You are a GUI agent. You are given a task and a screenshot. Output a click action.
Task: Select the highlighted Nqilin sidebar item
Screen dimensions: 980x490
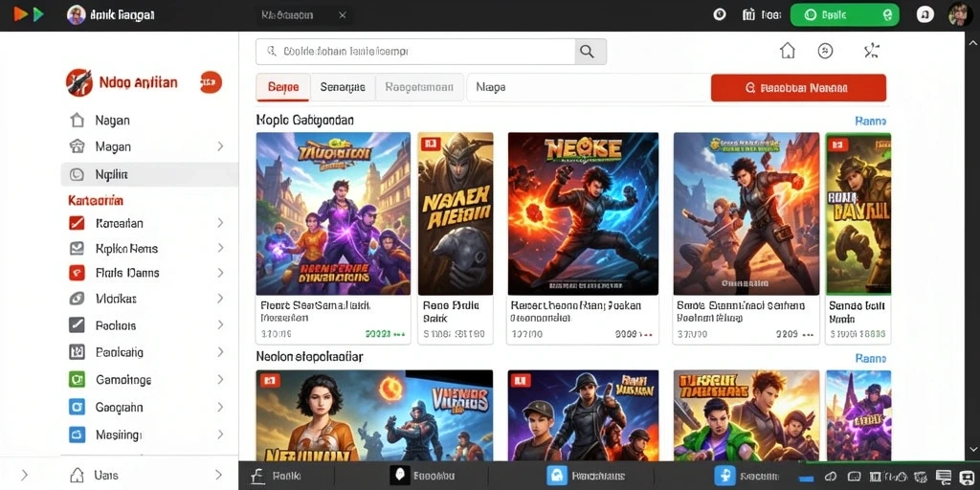tap(149, 174)
